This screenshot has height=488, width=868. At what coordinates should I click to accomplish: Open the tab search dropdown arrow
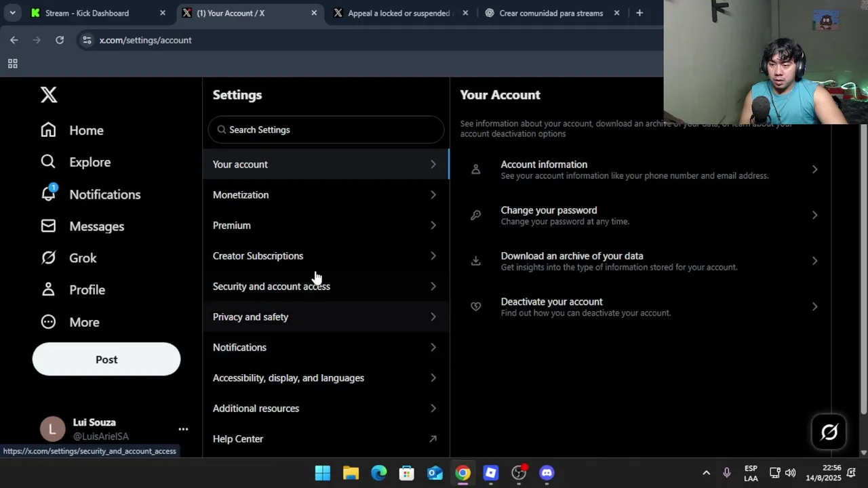coord(12,13)
